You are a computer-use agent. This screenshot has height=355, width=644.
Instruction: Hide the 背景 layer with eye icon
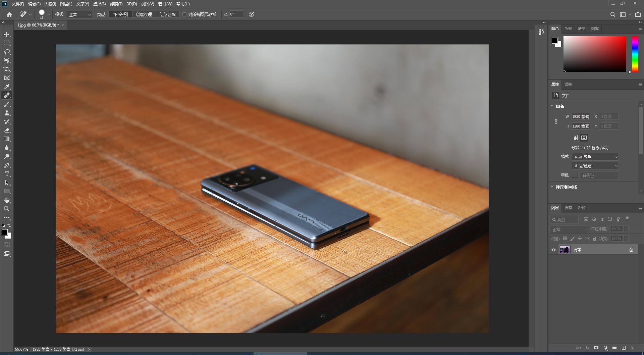pyautogui.click(x=553, y=250)
